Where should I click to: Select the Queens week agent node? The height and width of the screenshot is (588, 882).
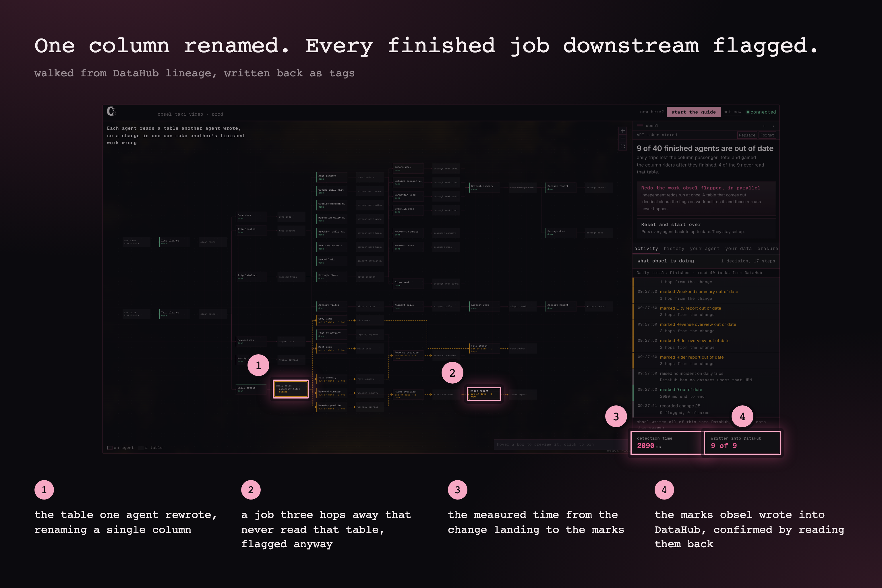(x=408, y=168)
